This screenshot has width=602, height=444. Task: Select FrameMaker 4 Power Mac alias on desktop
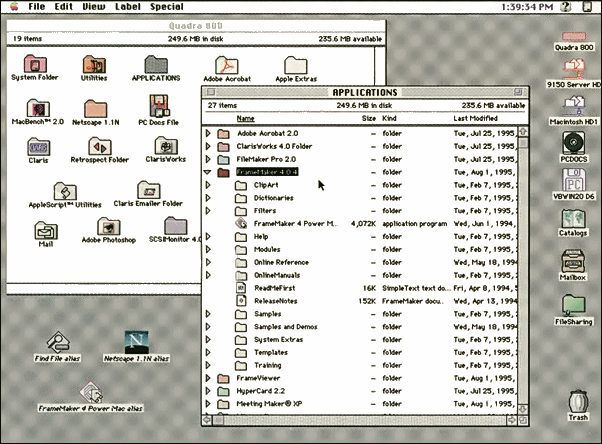click(91, 392)
